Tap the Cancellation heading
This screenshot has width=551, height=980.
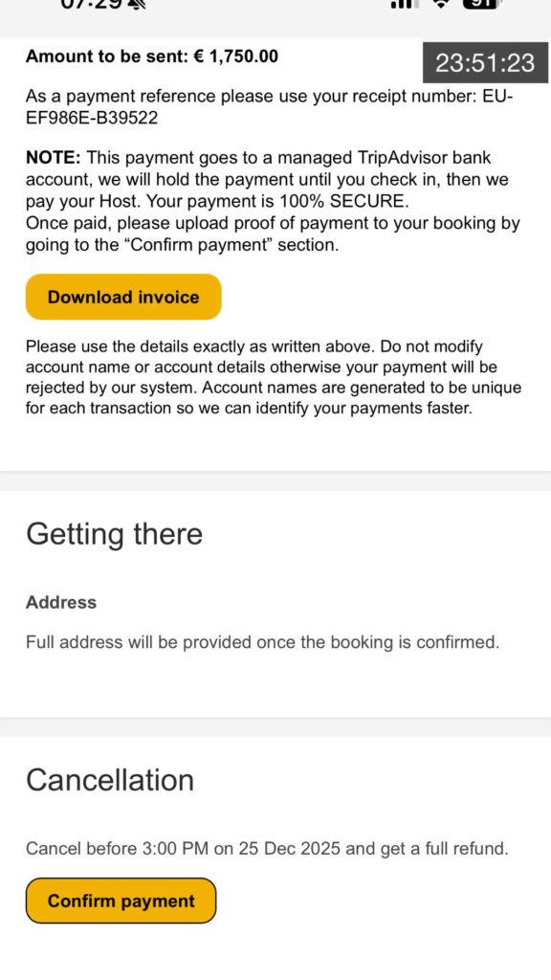coord(110,780)
